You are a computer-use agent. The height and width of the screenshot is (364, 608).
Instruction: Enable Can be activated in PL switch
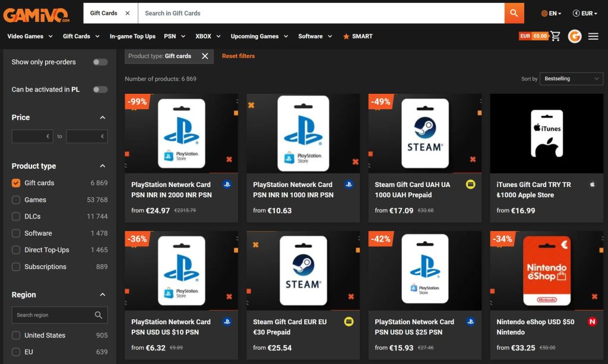[100, 90]
